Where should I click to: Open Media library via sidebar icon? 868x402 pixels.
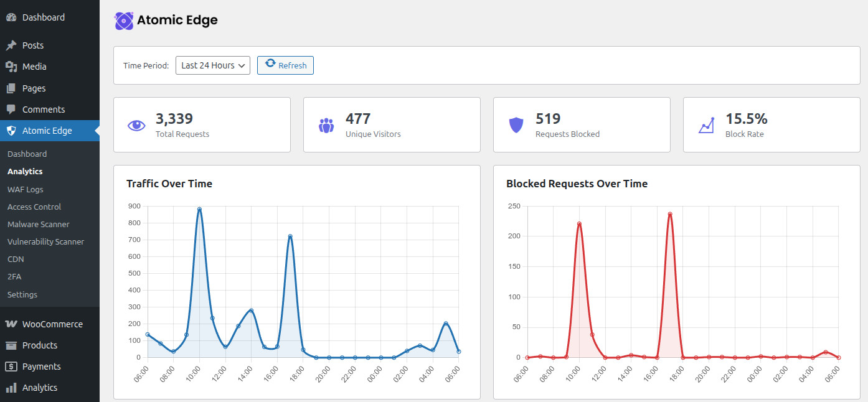[11, 66]
